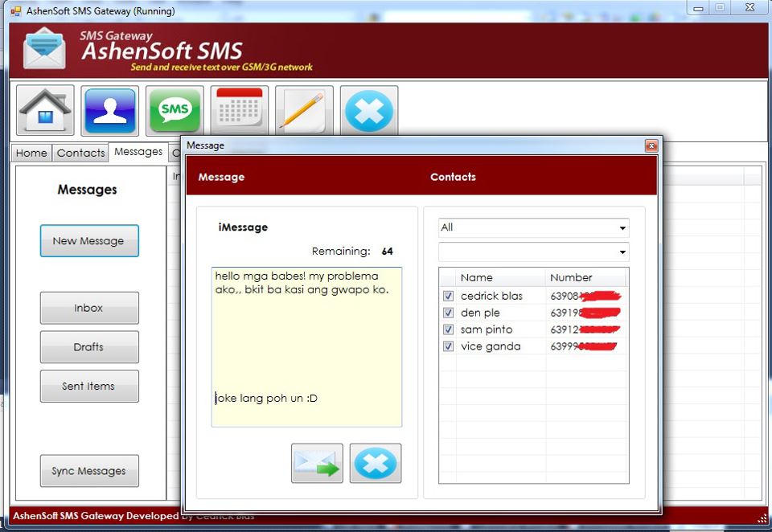This screenshot has width=772, height=532.
Task: View Sent Items
Action: click(89, 387)
